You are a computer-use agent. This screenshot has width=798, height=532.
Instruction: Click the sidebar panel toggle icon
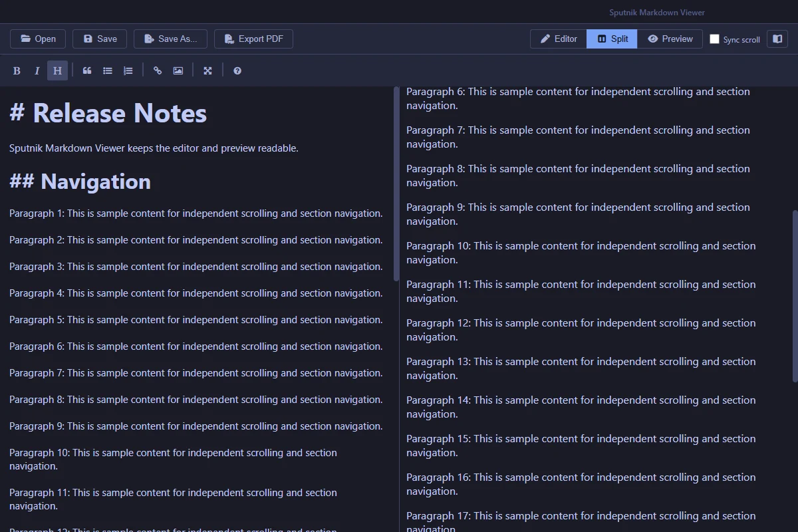(777, 39)
